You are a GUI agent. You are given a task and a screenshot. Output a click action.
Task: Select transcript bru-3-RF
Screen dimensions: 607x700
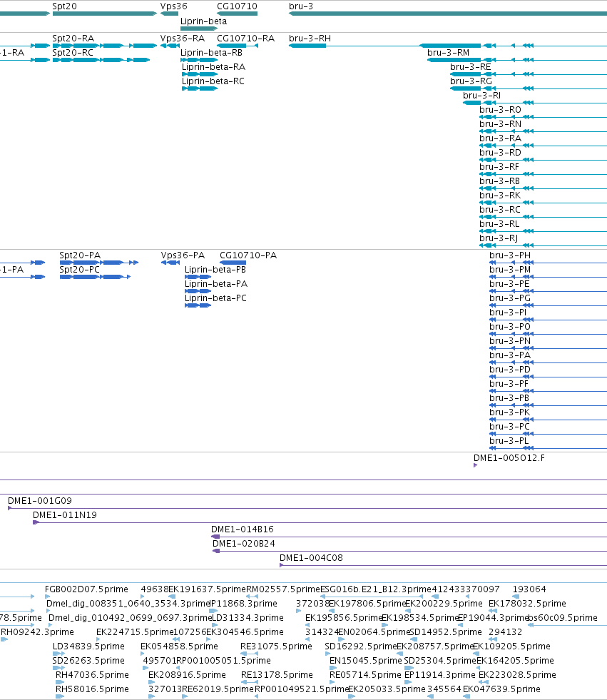click(x=544, y=174)
